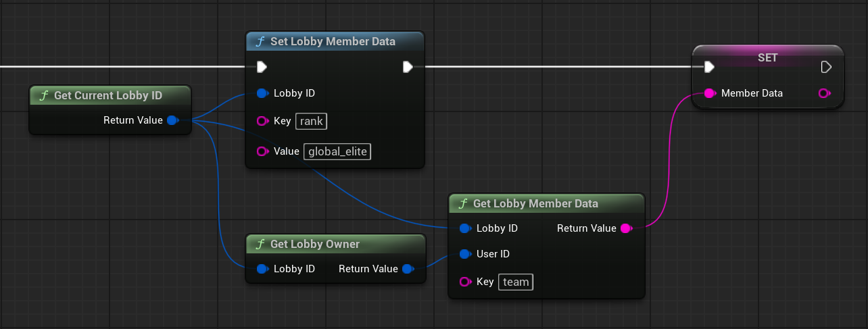868x329 pixels.
Task: Select the Get Lobby Owner node title
Action: (315, 244)
